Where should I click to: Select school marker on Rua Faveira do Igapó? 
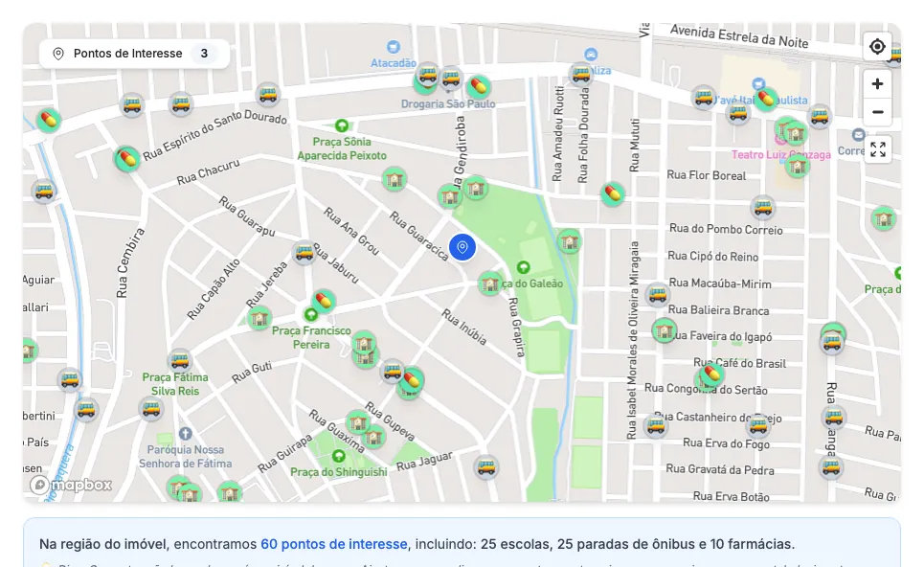tap(665, 329)
